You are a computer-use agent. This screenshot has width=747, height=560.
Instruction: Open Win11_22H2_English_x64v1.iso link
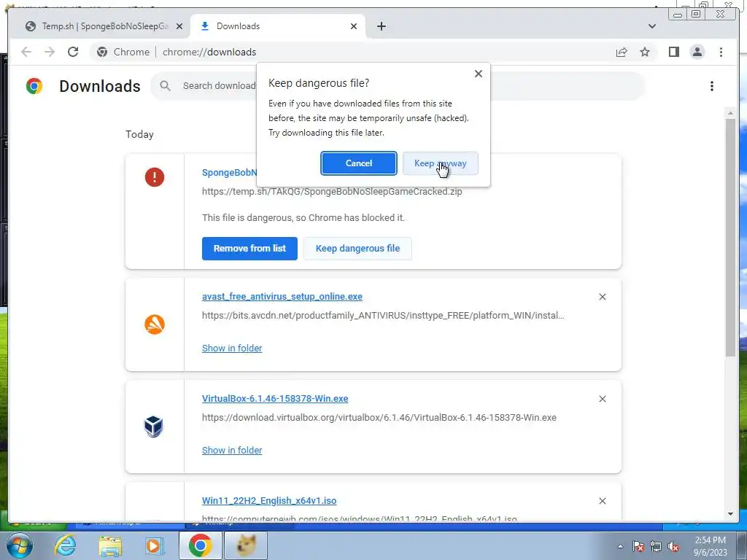269,500
